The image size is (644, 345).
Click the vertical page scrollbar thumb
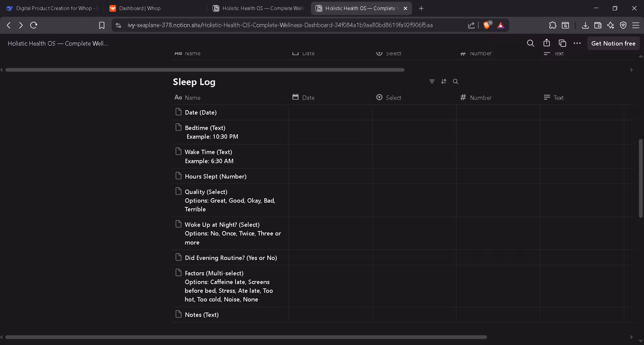640,178
